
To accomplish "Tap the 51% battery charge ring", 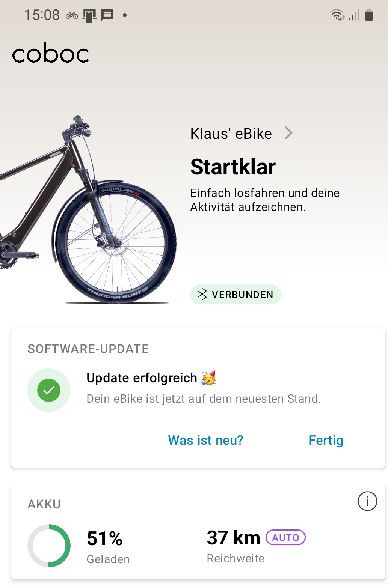I will pos(49,546).
